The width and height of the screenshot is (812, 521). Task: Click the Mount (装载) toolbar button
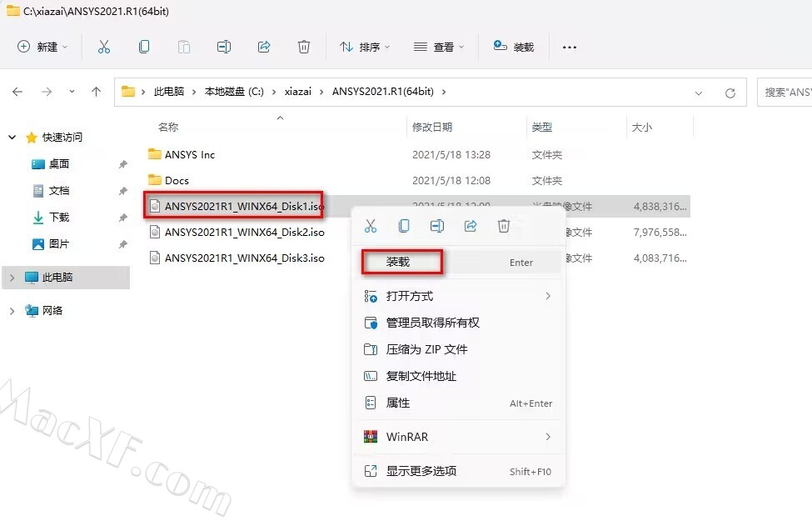tap(513, 48)
